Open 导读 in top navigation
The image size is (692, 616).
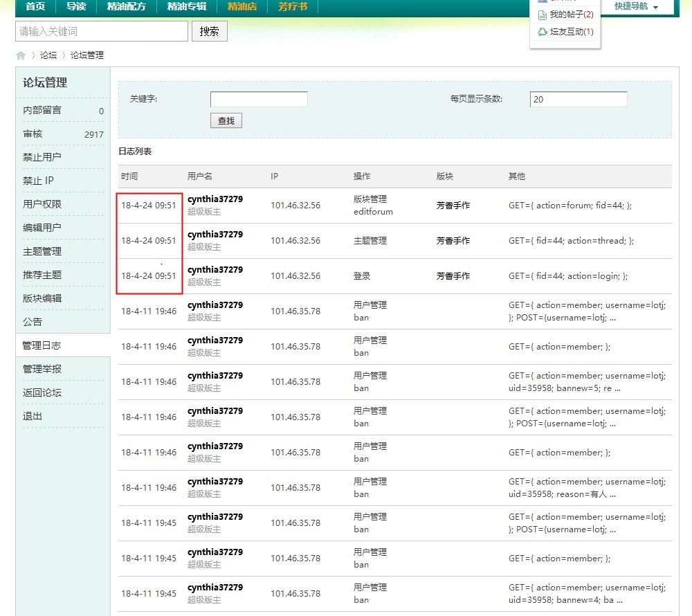(76, 6)
